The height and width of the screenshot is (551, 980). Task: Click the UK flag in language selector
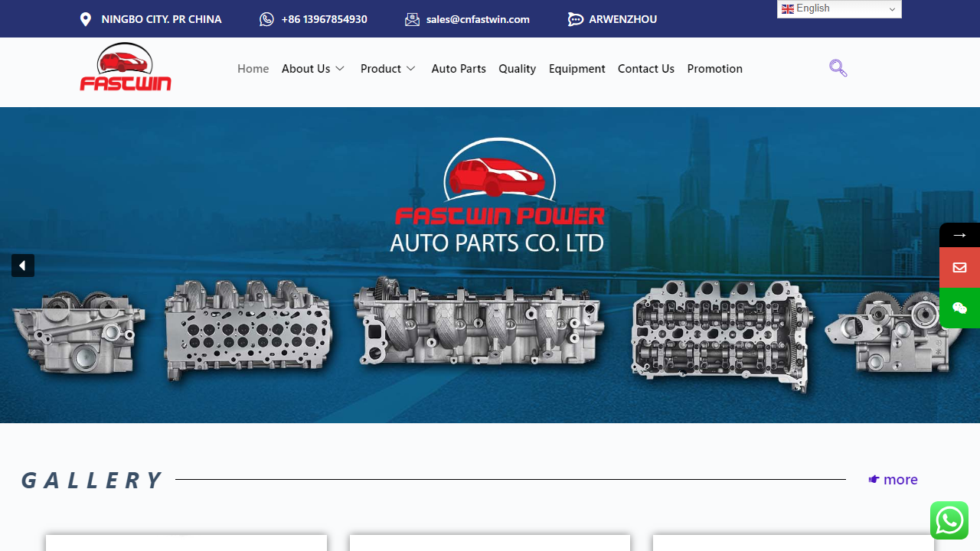[x=788, y=9]
